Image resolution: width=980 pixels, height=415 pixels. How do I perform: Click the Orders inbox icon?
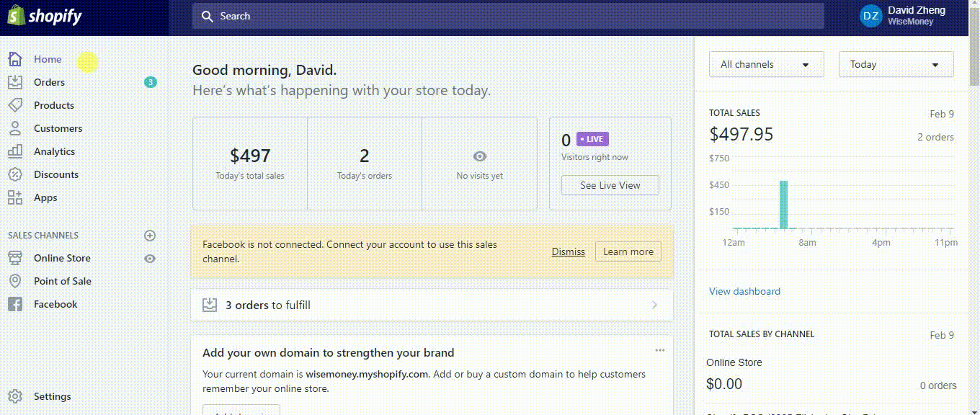click(14, 82)
